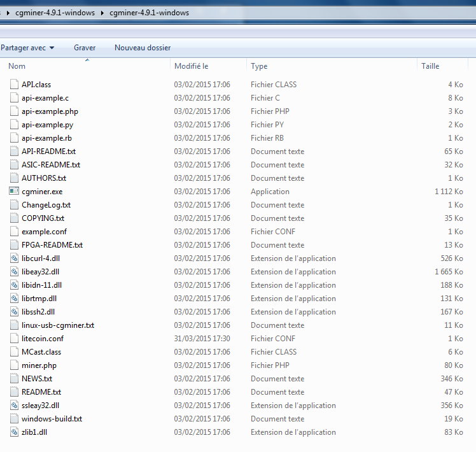Click the libeay32.dll file icon
Image resolution: width=476 pixels, height=452 pixels.
pyautogui.click(x=15, y=272)
